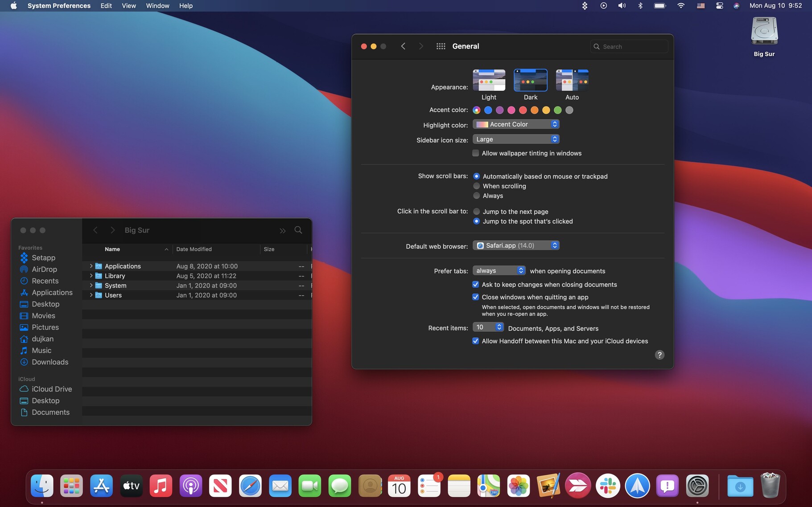Uncheck Close windows when quitting an app

(x=476, y=297)
